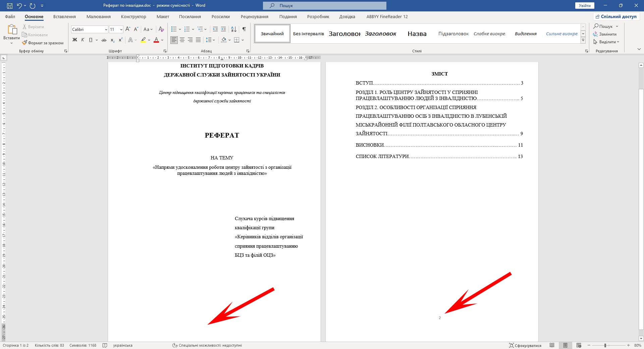Align paragraph to the left
This screenshot has width=644, height=349.
pos(174,40)
